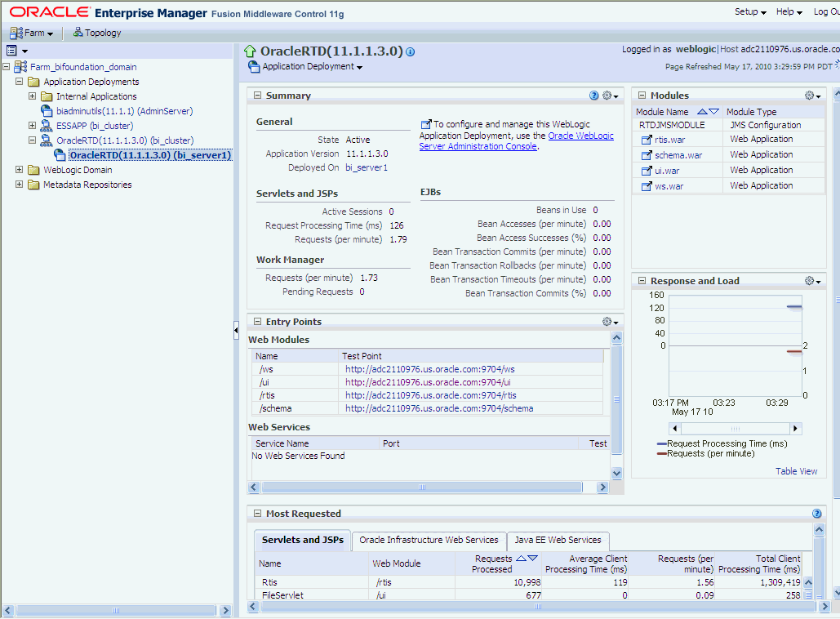Open the Response and Load gear menu
The height and width of the screenshot is (619, 840).
click(x=812, y=281)
